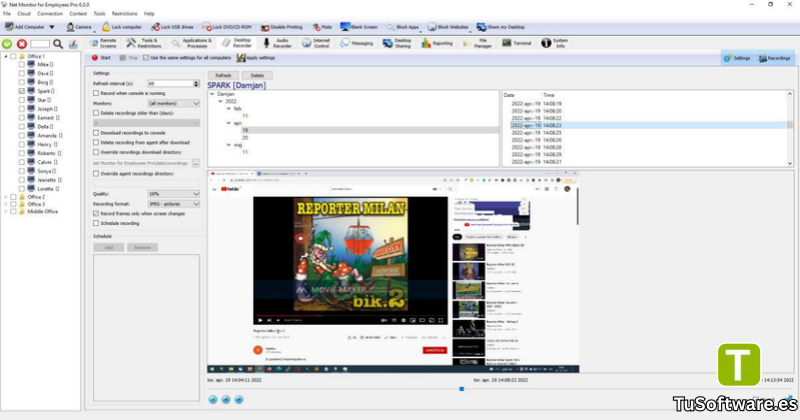Open the Desktop Sharing tab
The height and width of the screenshot is (420, 800).
coord(397,43)
